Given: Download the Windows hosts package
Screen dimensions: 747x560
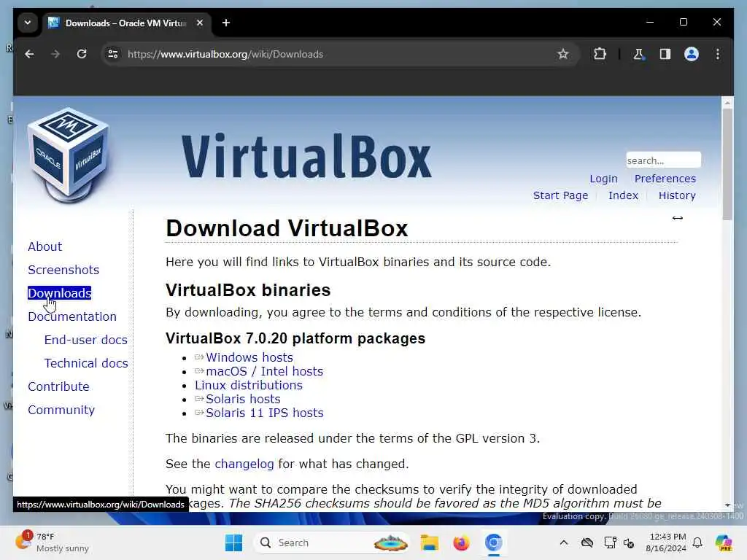Looking at the screenshot, I should coord(249,357).
